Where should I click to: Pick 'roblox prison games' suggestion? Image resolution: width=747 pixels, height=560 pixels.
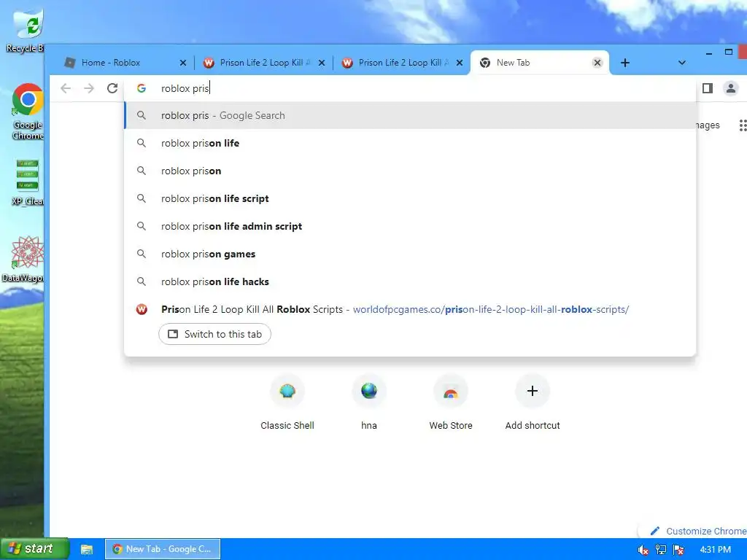(x=410, y=253)
